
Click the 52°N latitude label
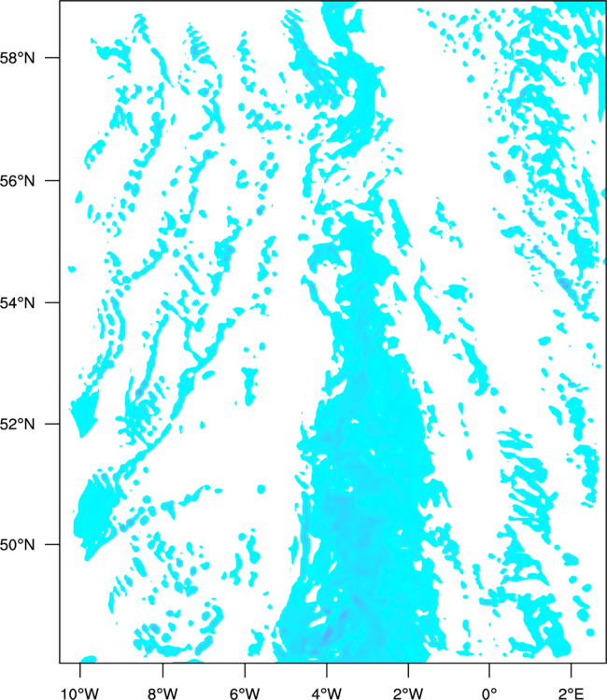tap(17, 424)
